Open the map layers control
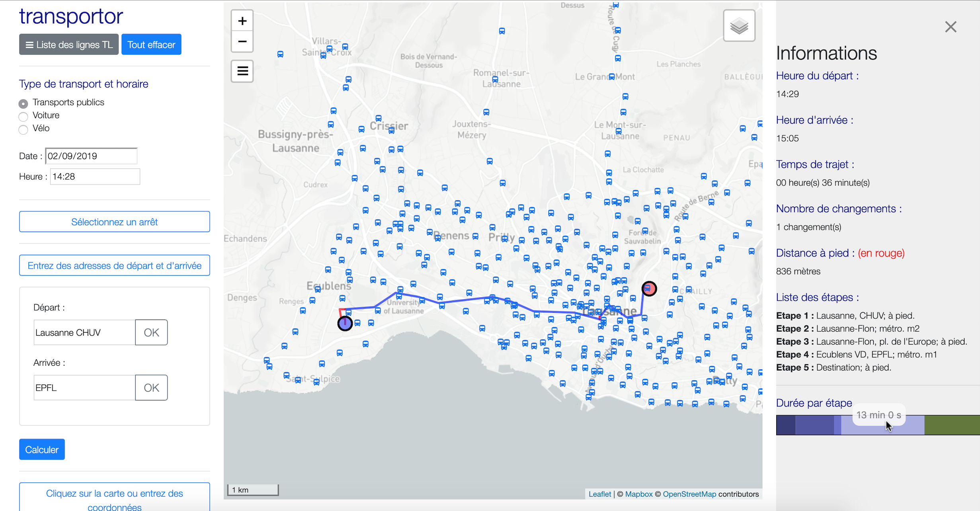The height and width of the screenshot is (511, 980). 739,26
